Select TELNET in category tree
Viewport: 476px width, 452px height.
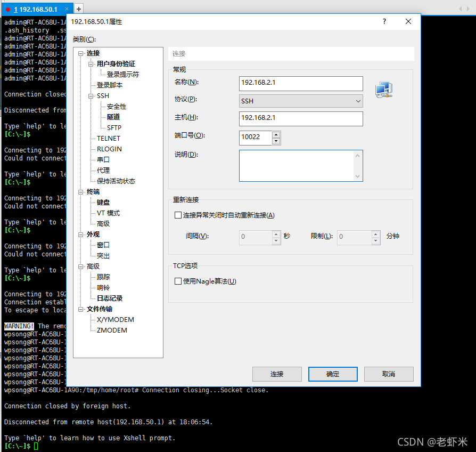click(x=109, y=138)
